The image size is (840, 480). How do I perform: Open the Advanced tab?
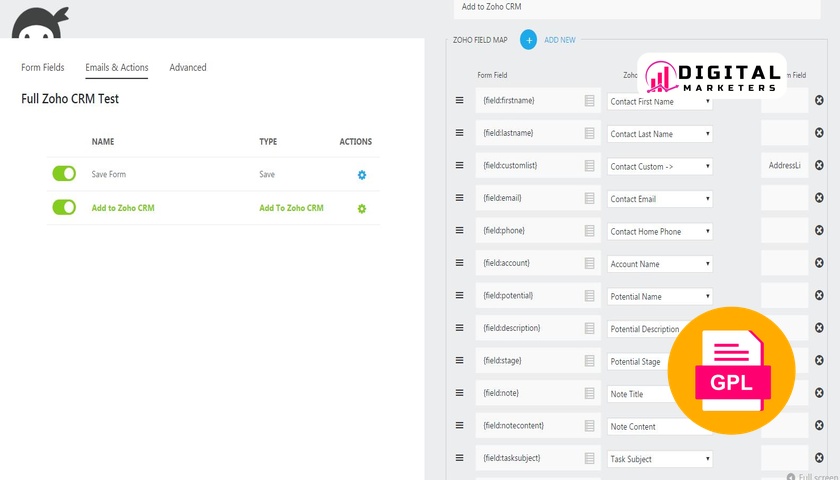pos(188,68)
